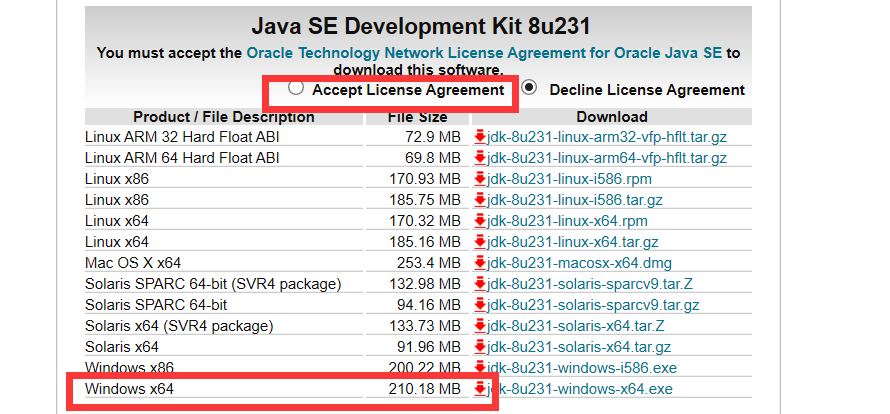Click the red download arrow for solaris-sparcv9.tar.Z
The width and height of the screenshot is (890, 414).
click(x=480, y=284)
